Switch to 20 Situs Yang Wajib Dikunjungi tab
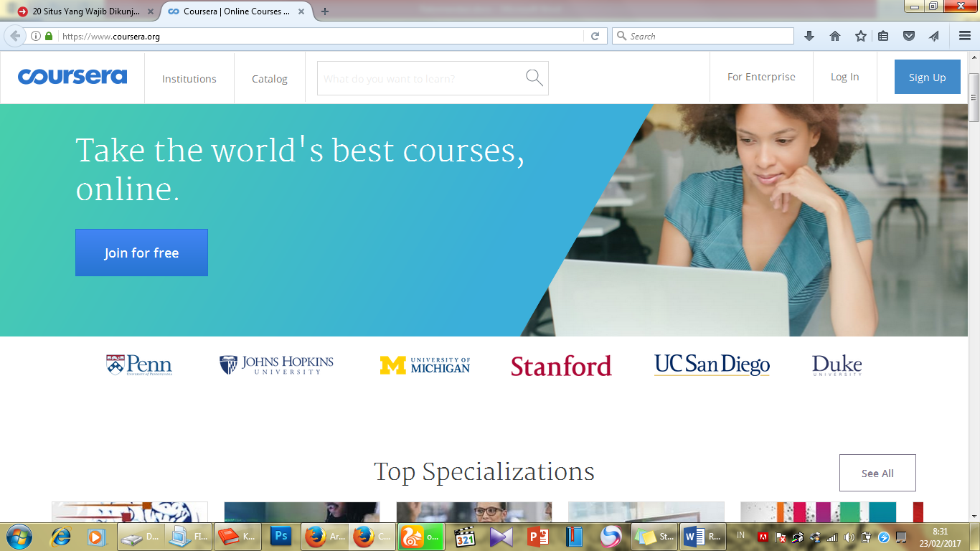 86,11
